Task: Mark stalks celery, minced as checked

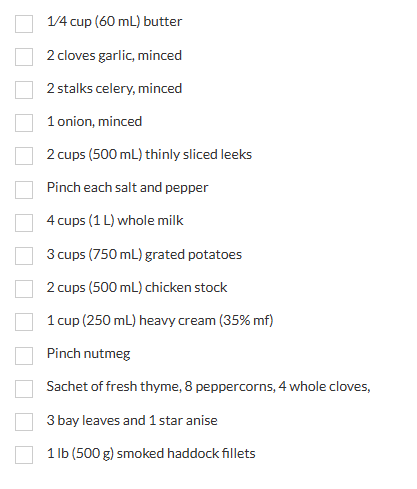Action: (x=24, y=90)
